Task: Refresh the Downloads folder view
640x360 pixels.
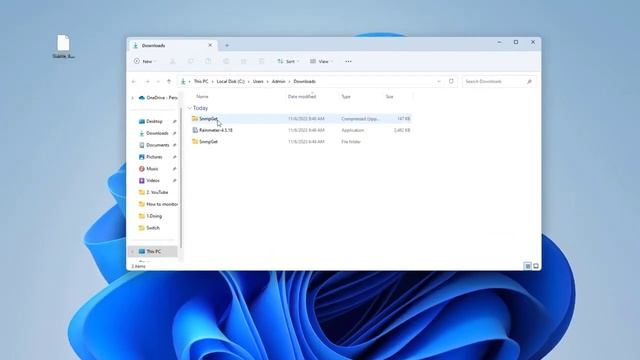Action: pos(451,81)
